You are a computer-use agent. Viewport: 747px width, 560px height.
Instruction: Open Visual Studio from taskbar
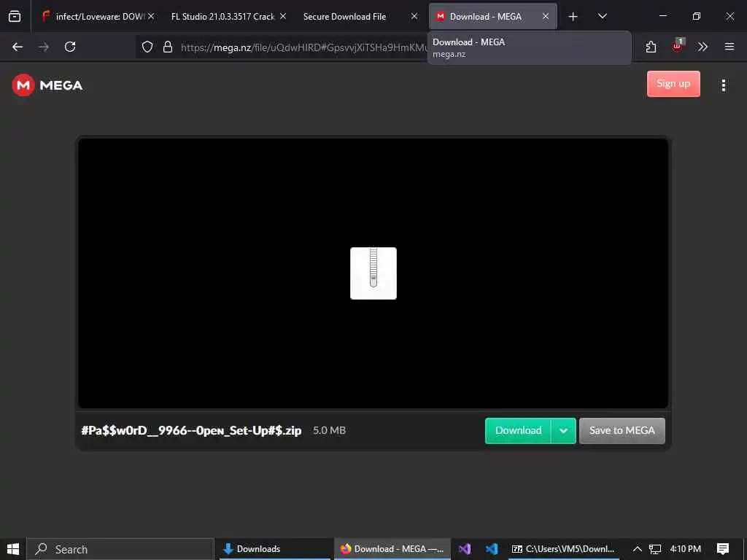coord(465,549)
